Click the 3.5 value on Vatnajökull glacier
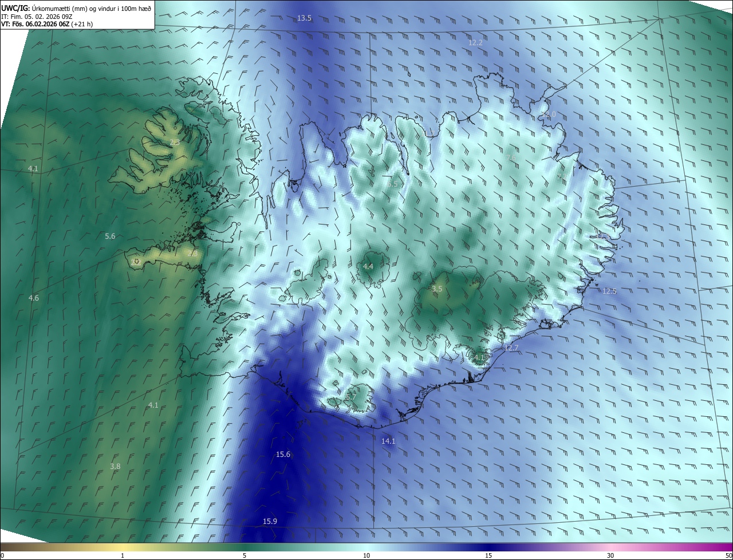 click(x=437, y=289)
